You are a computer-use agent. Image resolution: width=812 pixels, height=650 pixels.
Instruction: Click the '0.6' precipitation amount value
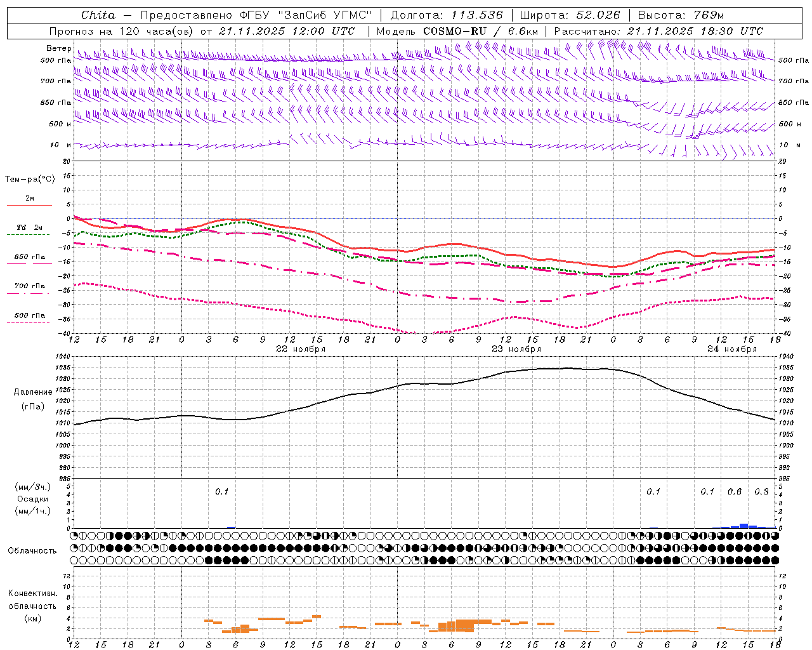(x=735, y=492)
